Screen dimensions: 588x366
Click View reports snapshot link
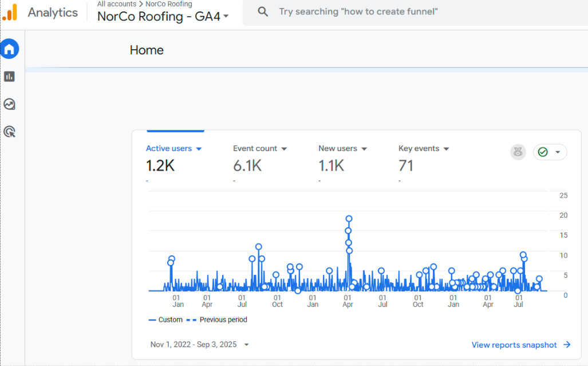(x=521, y=345)
